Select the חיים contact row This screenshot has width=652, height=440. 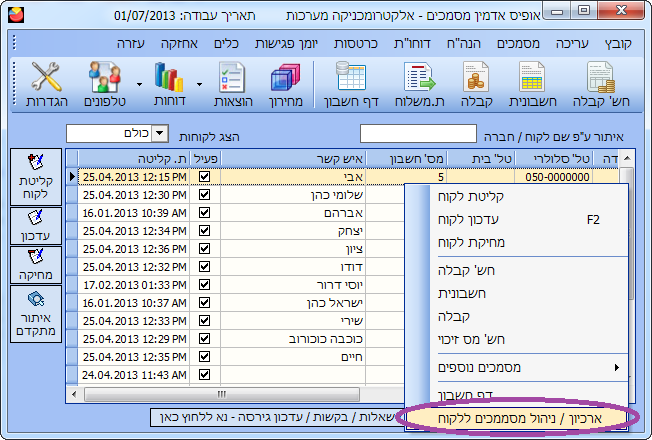[x=235, y=357]
